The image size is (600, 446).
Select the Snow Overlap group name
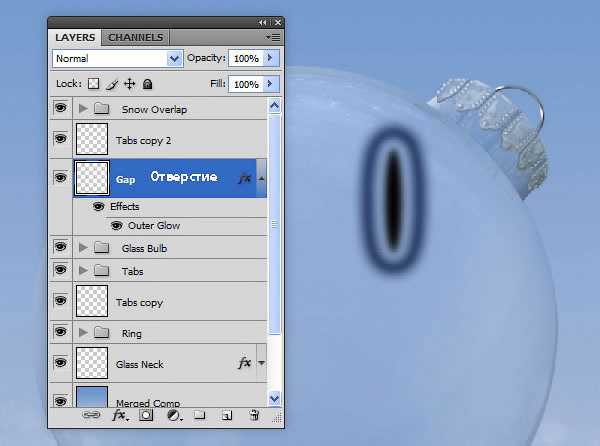click(x=154, y=109)
